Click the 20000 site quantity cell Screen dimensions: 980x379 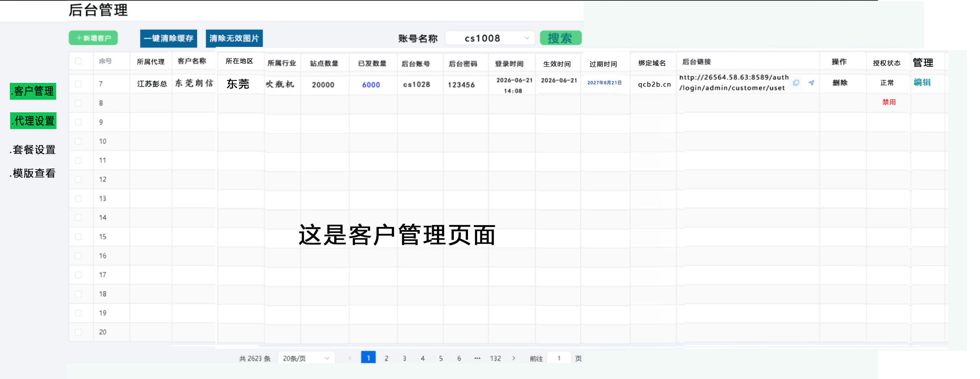pos(323,84)
